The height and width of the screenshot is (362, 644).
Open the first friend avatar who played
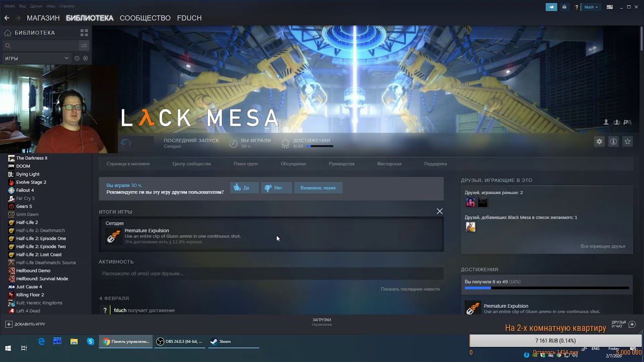point(470,203)
